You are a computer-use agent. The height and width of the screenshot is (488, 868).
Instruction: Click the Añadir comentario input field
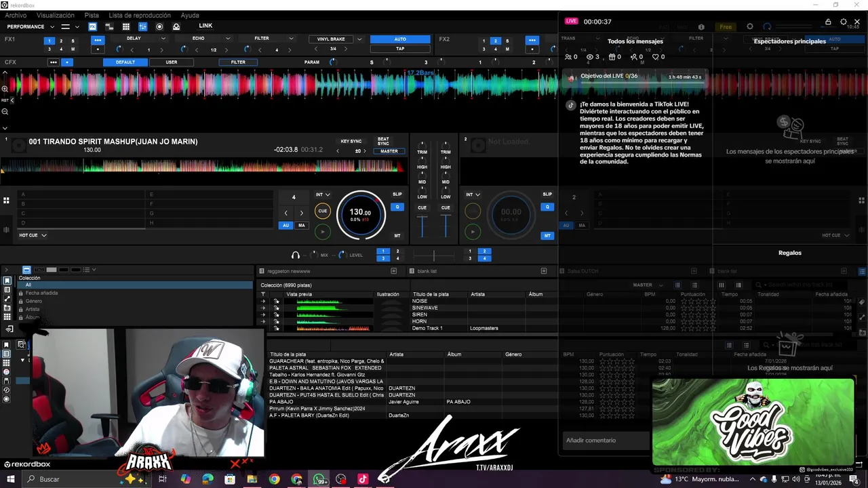606,441
